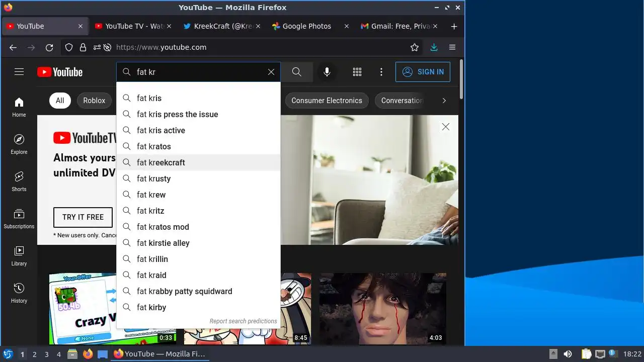Switch to the Google Photos tab
This screenshot has width=644, height=362.
pos(310,26)
